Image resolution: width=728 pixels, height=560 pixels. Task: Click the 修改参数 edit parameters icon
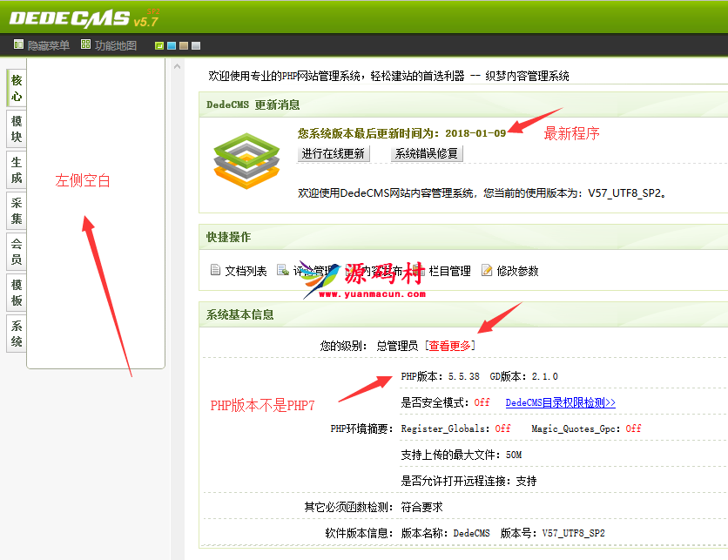[x=487, y=271]
